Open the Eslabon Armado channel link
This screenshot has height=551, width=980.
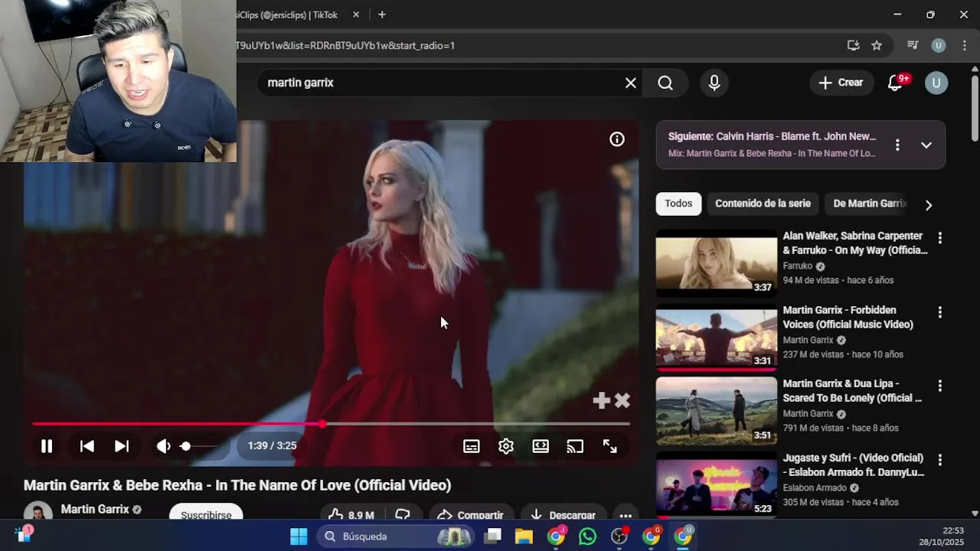tap(815, 487)
